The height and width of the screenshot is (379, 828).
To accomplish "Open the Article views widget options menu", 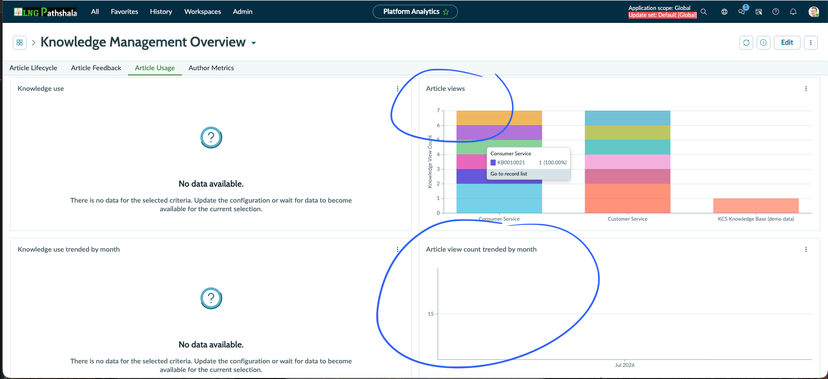I will pos(806,89).
